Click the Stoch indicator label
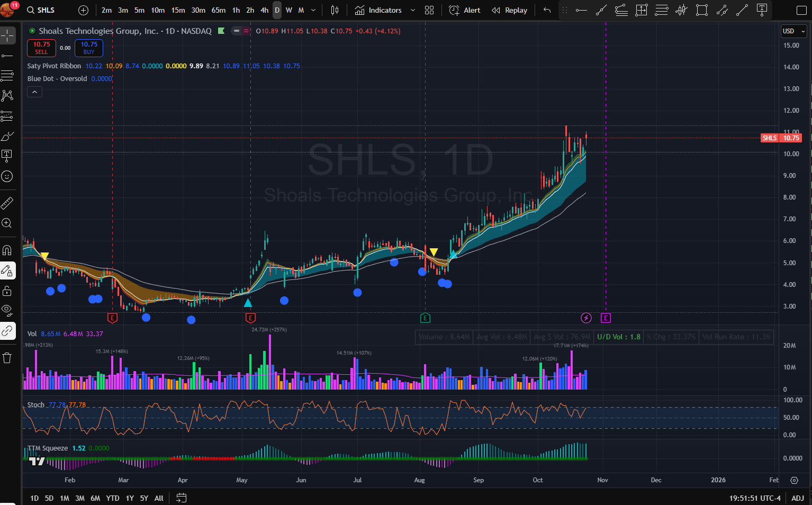Screen dimensions: 812x505 [36, 405]
